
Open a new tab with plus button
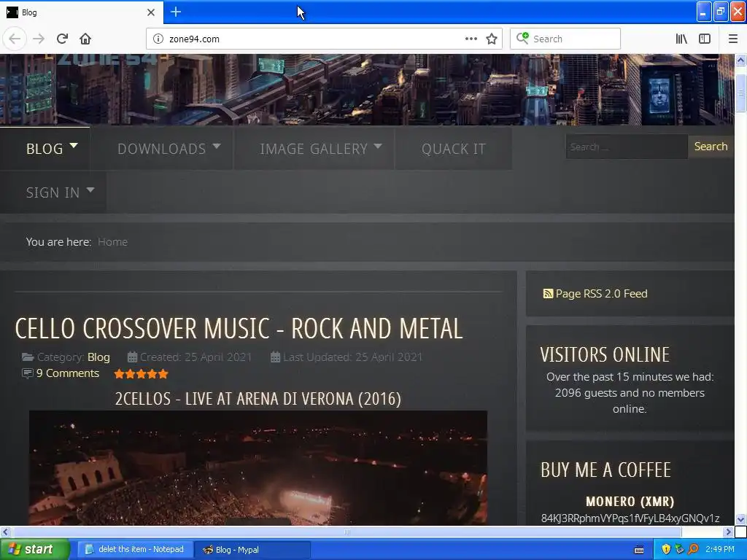click(176, 12)
